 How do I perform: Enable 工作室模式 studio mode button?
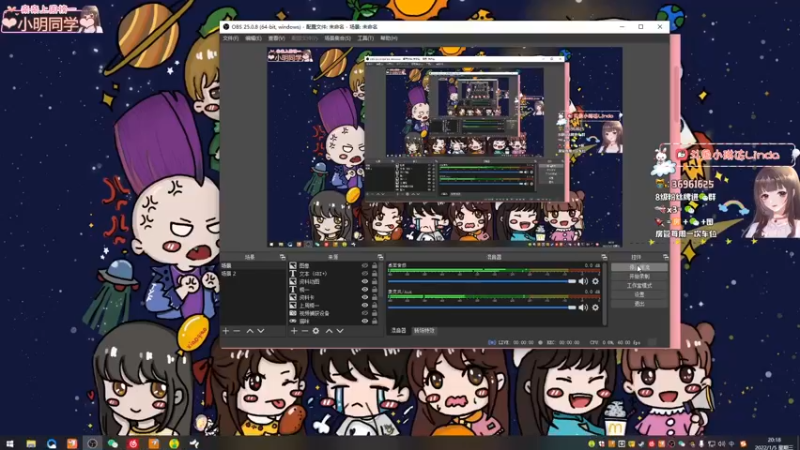pos(639,286)
